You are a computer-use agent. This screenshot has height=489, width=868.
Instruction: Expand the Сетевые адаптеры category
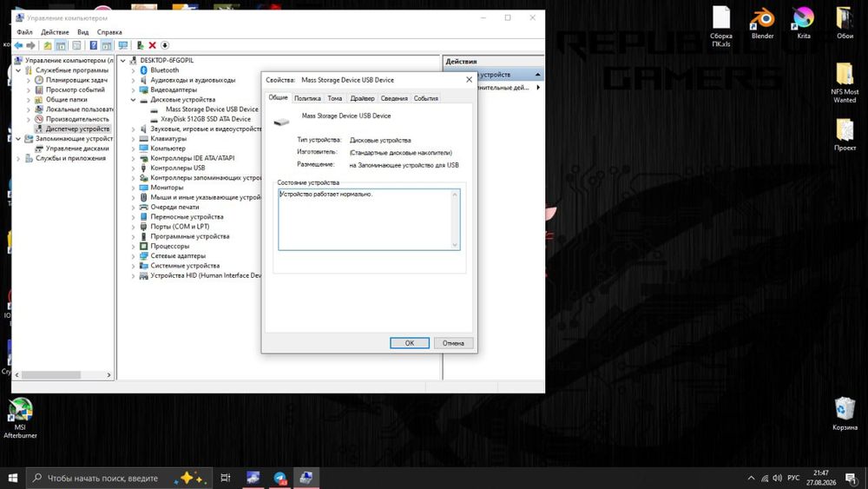134,256
